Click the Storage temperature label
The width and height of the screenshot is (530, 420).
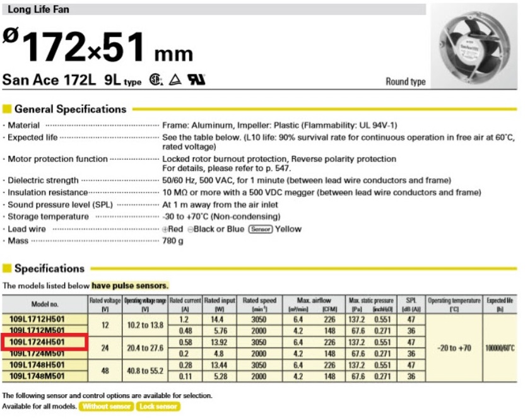point(48,216)
